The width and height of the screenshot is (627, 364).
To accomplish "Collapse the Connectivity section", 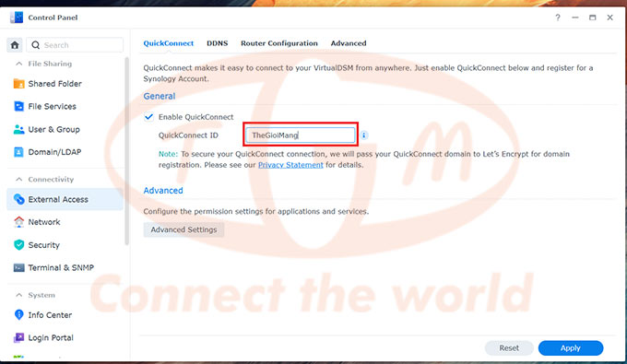I will point(18,180).
